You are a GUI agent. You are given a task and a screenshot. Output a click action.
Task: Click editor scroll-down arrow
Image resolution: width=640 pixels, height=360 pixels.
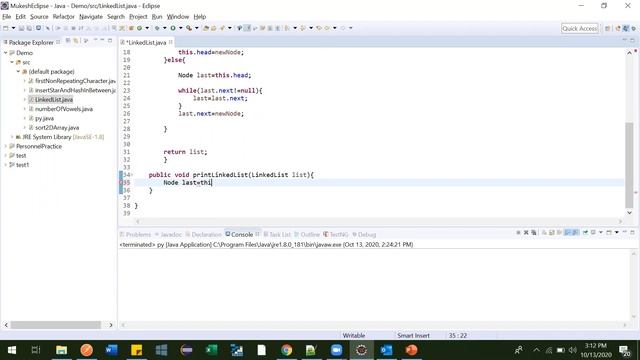[629, 213]
